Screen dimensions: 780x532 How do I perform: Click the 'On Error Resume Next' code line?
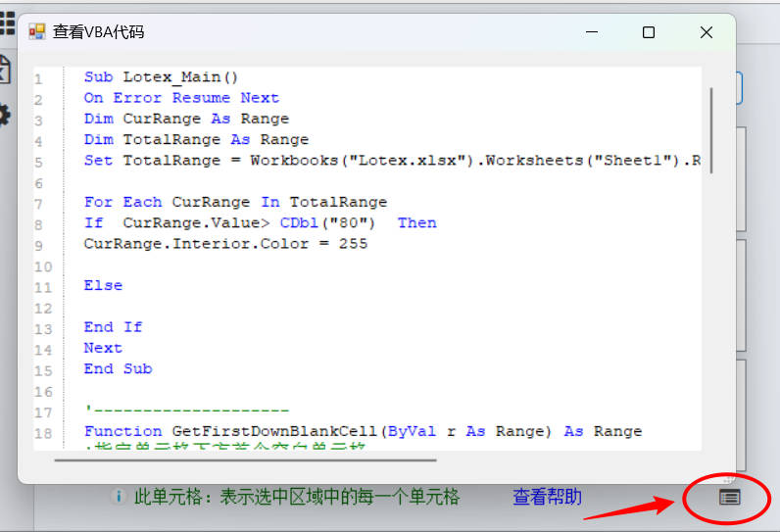coord(181,98)
